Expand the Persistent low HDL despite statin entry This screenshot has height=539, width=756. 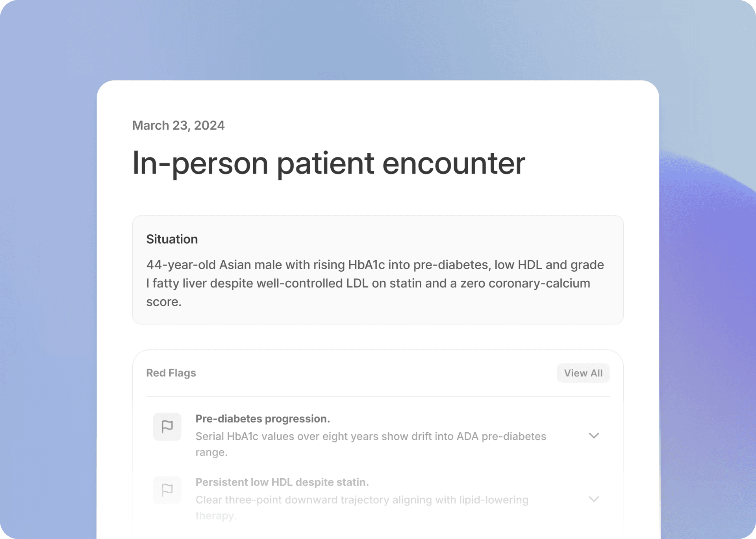594,499
